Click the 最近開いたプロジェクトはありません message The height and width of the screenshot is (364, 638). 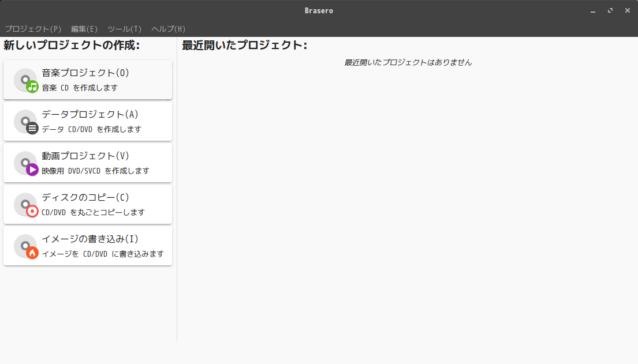coord(408,62)
